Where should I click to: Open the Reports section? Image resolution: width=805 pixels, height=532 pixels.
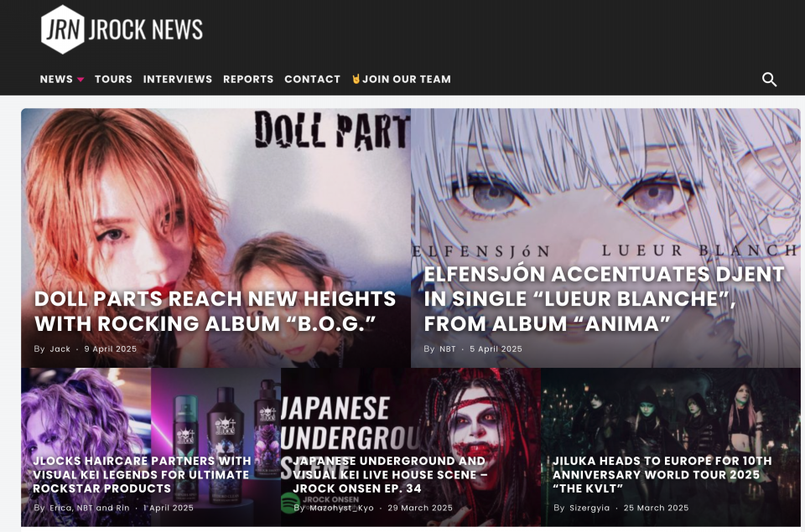(x=248, y=79)
